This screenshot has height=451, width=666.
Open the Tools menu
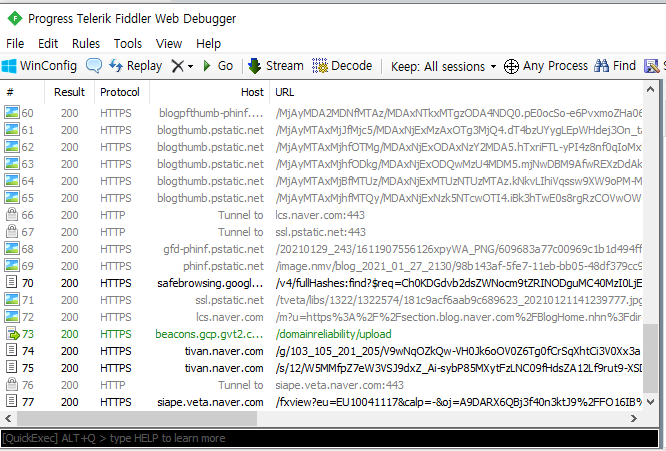point(127,43)
